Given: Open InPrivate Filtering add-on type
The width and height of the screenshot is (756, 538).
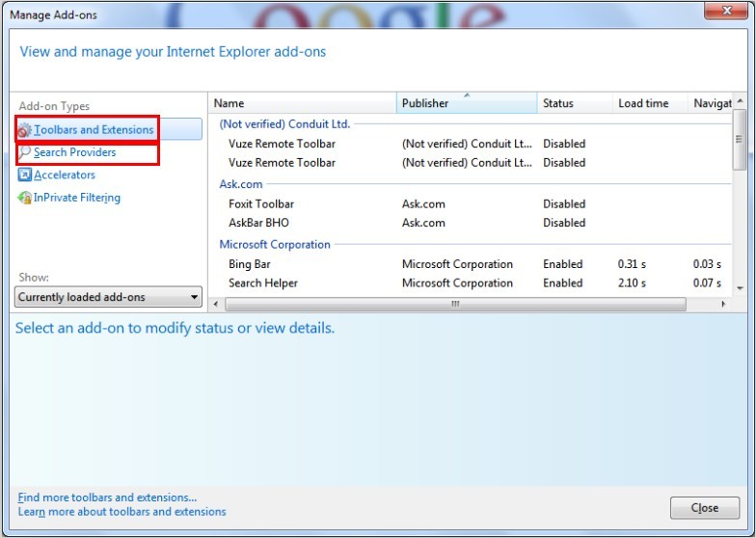Looking at the screenshot, I should (x=77, y=198).
